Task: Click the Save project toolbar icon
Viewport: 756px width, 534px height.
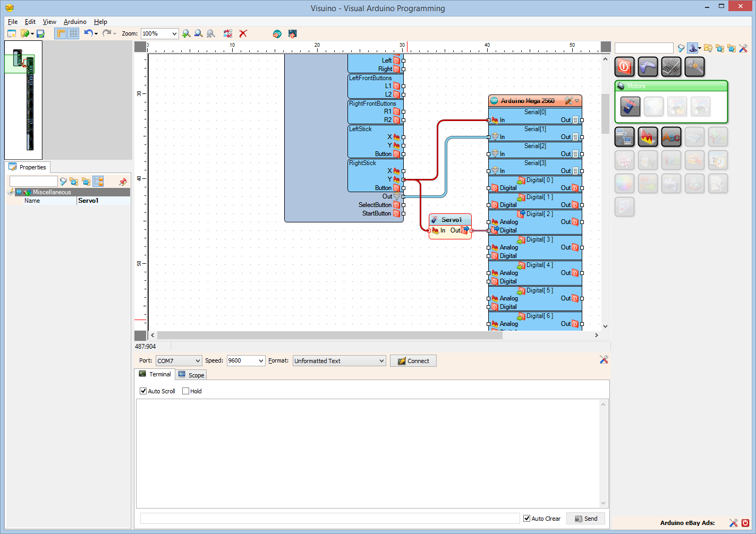Action: coord(40,33)
